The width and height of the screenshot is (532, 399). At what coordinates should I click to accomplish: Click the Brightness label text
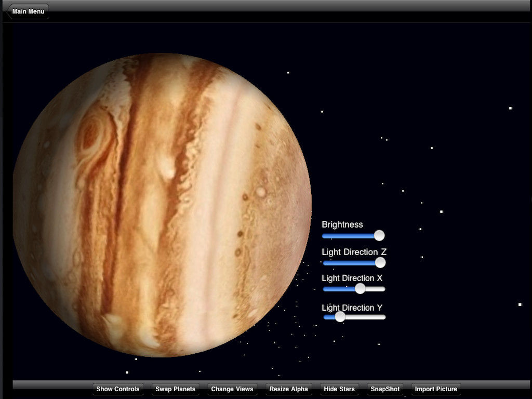[342, 224]
